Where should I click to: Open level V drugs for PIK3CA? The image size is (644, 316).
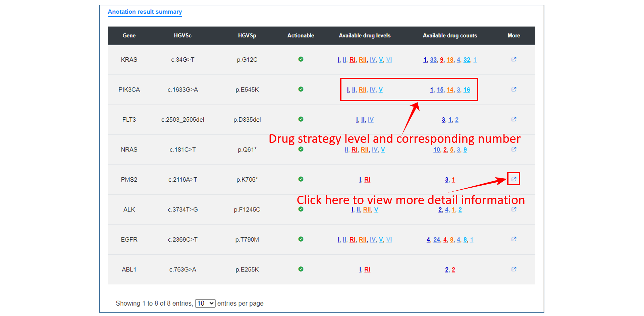(381, 90)
